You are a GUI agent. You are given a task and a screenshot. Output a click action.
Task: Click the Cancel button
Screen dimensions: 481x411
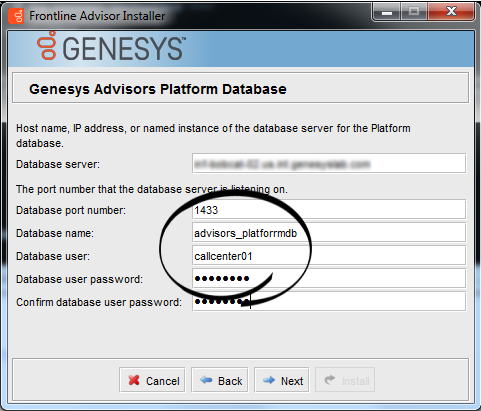(x=152, y=380)
